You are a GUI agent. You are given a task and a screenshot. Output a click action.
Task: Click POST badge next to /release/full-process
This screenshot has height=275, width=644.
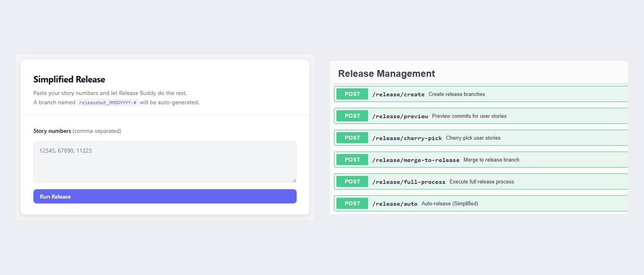pyautogui.click(x=352, y=182)
